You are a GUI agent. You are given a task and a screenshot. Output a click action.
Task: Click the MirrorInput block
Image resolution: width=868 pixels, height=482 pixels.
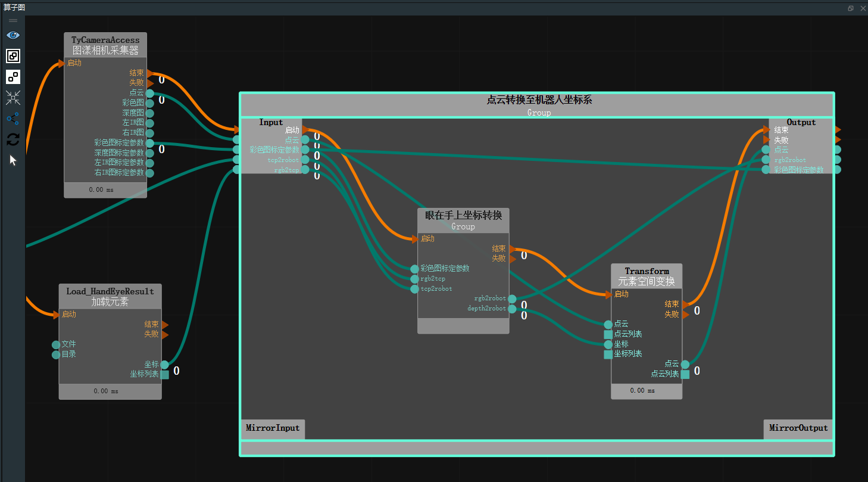tap(273, 428)
